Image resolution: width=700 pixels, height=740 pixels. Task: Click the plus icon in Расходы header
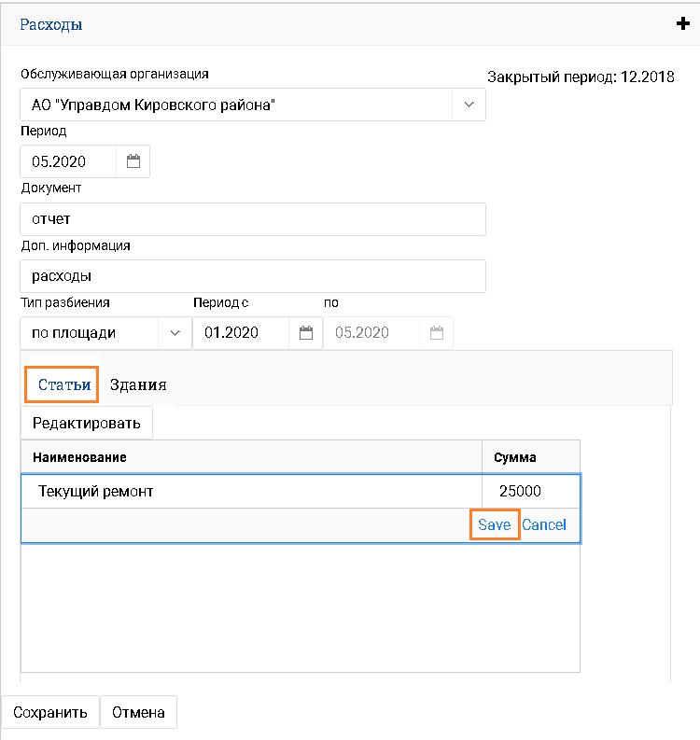tap(682, 24)
